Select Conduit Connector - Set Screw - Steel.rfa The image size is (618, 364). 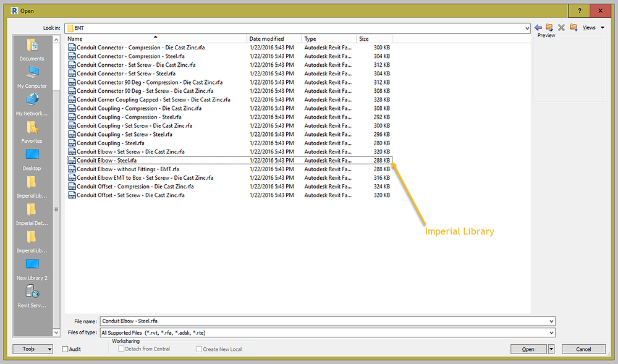(x=126, y=74)
